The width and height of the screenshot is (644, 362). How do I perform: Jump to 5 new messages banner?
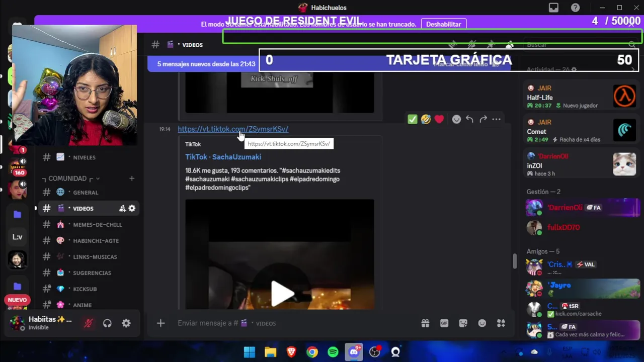click(x=206, y=64)
